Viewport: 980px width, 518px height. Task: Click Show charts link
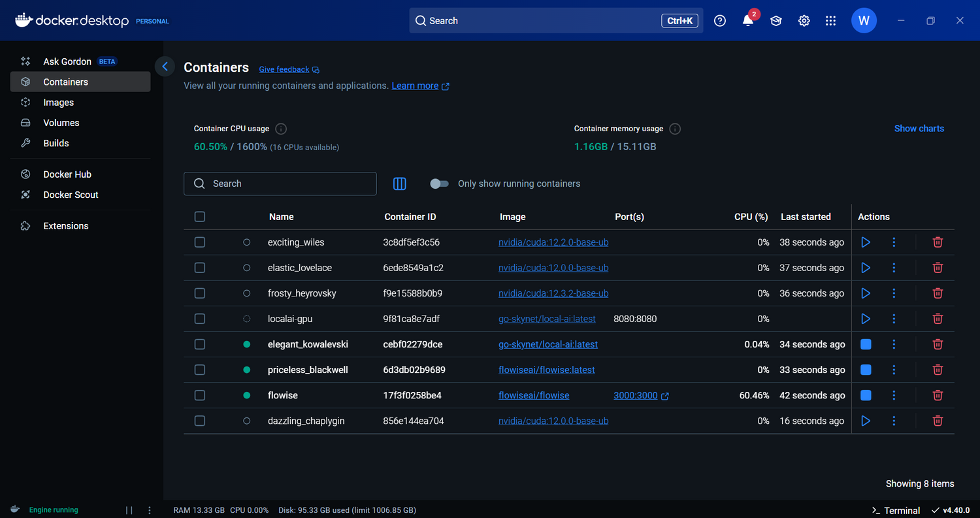click(919, 129)
